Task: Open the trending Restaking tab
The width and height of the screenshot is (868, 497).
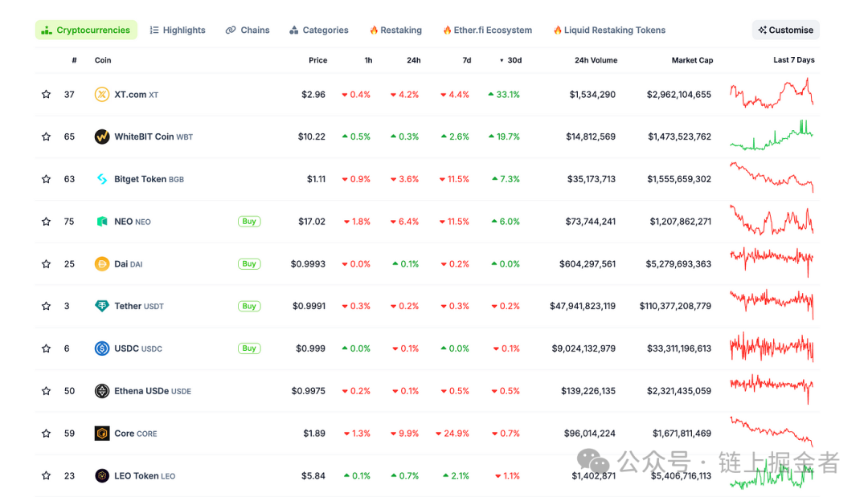Action: tap(395, 30)
